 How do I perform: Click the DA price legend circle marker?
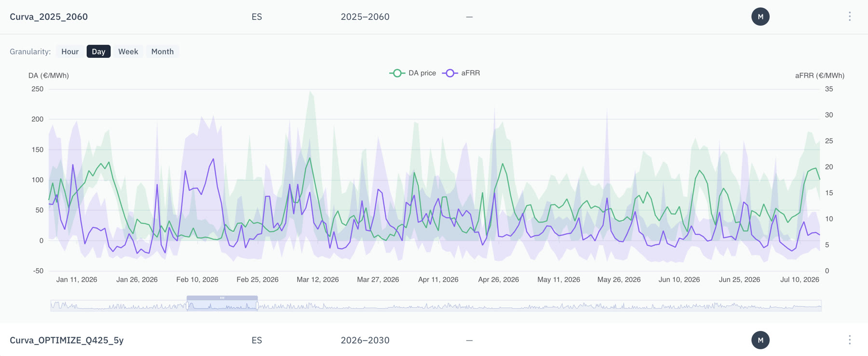pyautogui.click(x=397, y=73)
